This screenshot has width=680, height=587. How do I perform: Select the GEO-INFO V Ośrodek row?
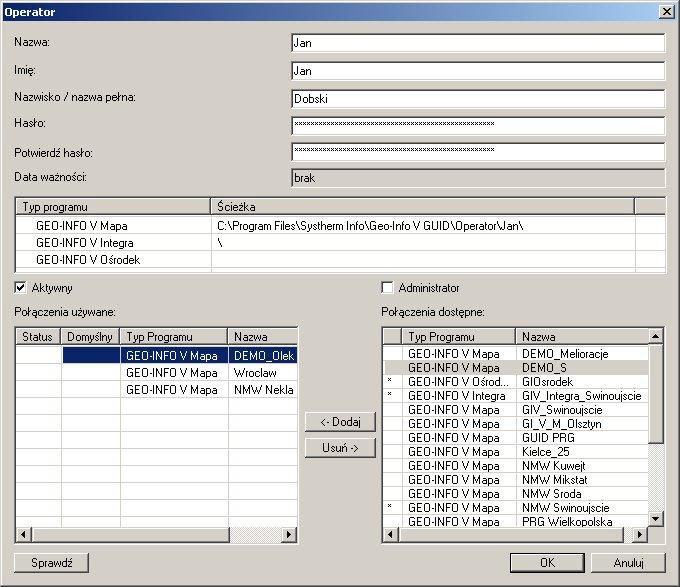340,260
